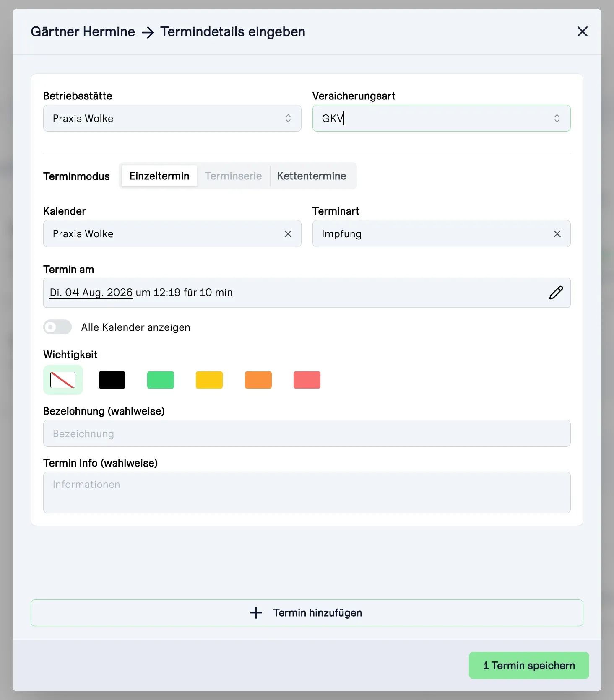
Task: Open the Terminart Impfung combo box
Action: click(x=431, y=234)
